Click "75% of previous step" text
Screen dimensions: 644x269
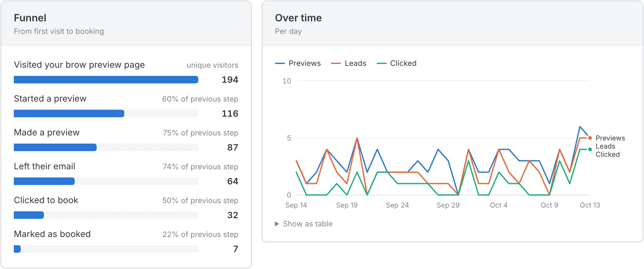click(201, 133)
